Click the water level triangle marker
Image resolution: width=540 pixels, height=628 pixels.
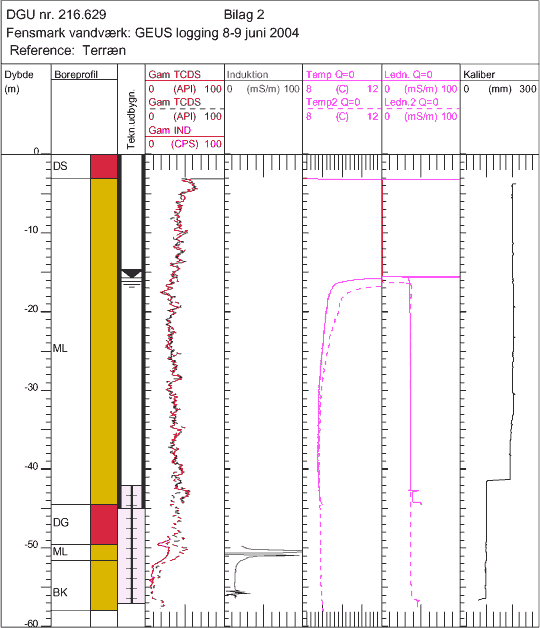[131, 274]
